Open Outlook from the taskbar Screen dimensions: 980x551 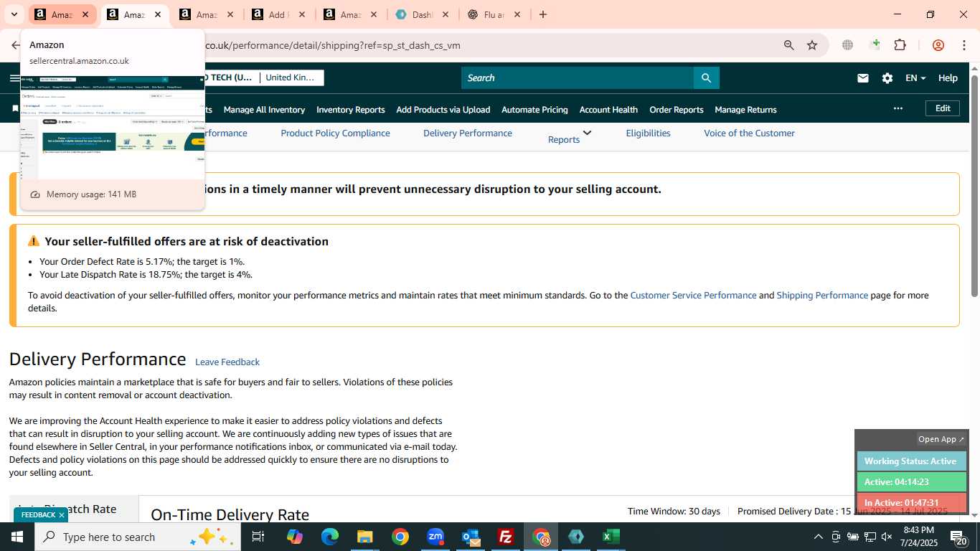(x=471, y=537)
